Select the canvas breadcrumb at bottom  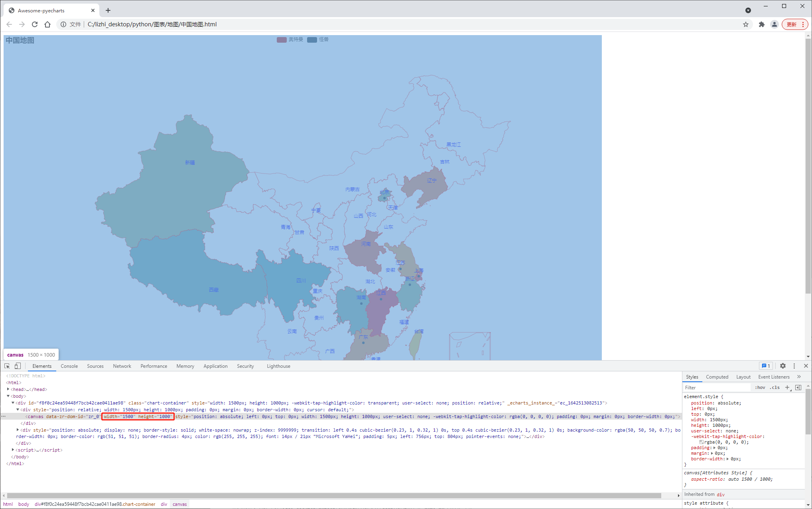pyautogui.click(x=179, y=504)
